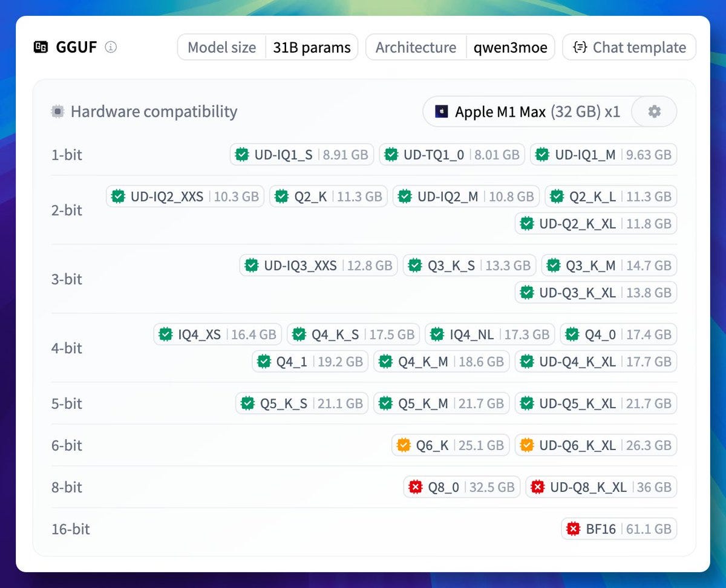Image resolution: width=726 pixels, height=588 pixels.
Task: Pick the IQ4_XS 16.4 GB variant
Action: pos(218,334)
